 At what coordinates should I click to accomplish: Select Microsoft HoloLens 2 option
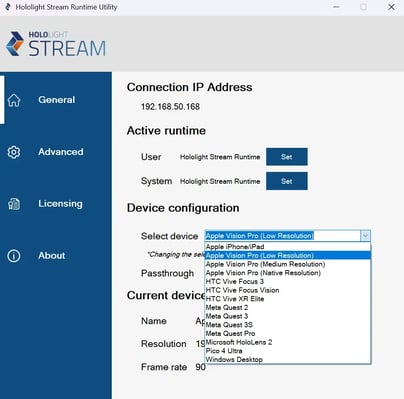tap(288, 342)
